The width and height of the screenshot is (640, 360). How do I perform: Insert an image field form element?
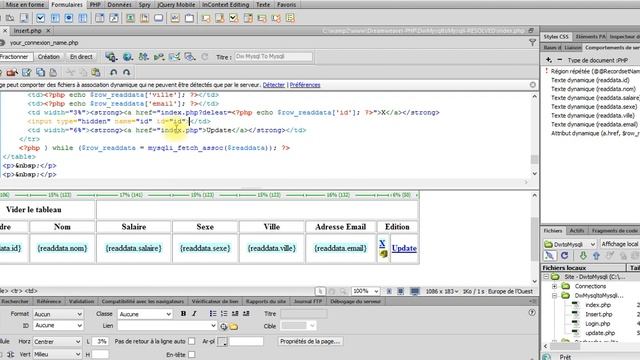coord(130,18)
